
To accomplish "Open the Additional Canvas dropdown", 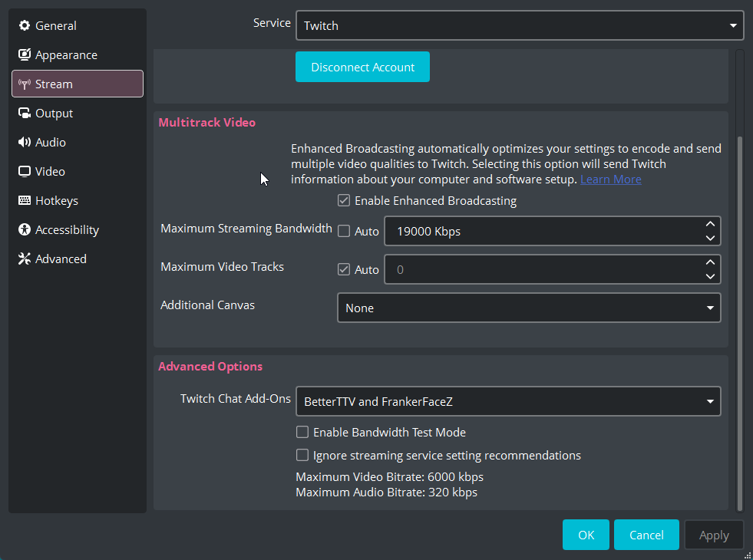I will (x=529, y=308).
